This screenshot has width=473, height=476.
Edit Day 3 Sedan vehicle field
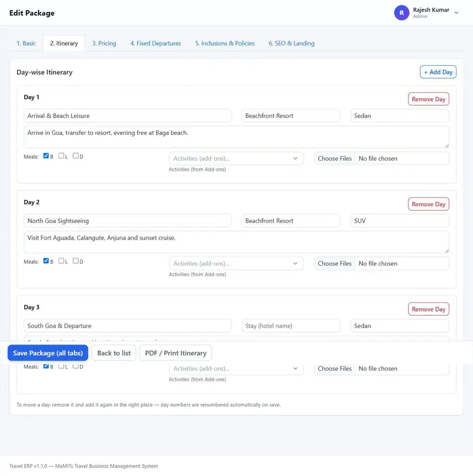click(x=400, y=326)
